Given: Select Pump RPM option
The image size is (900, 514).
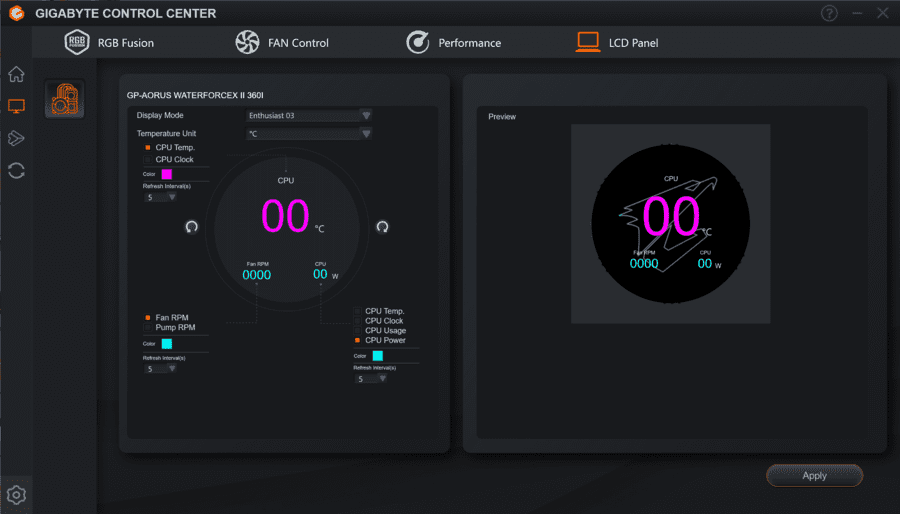Looking at the screenshot, I should pos(170,328).
